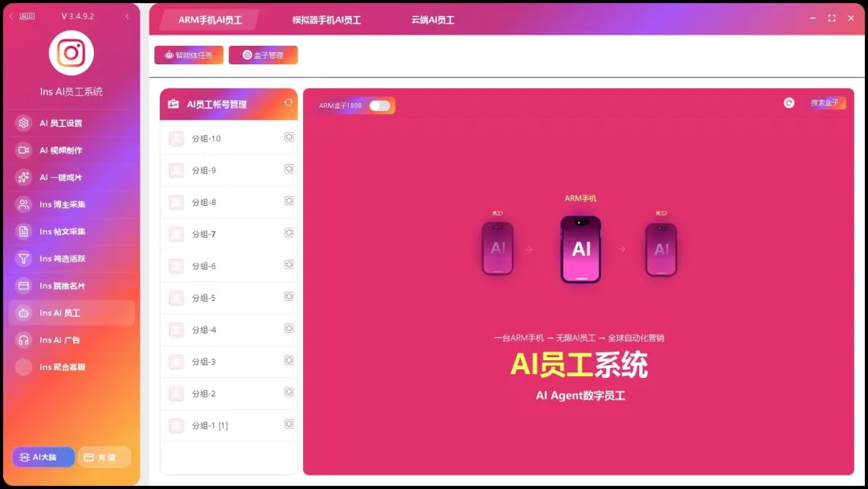
Task: Click the Ins 筛选活跃 funnel icon
Action: pyautogui.click(x=23, y=258)
